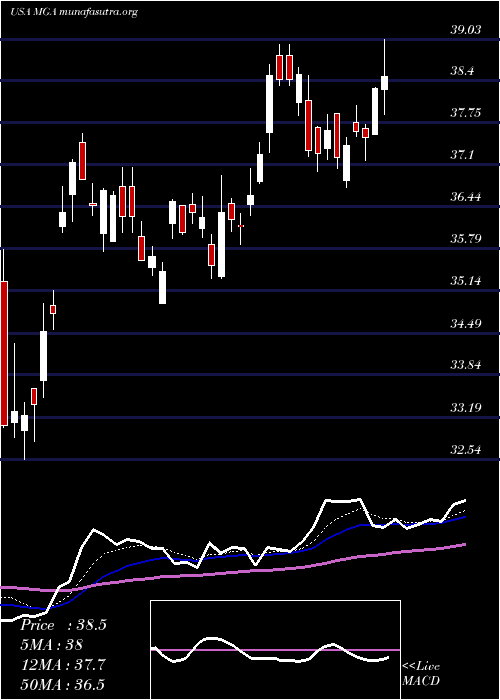Viewport: 500px width, 700px height.
Task: Click the MACD inset chart panel
Action: tap(275, 650)
